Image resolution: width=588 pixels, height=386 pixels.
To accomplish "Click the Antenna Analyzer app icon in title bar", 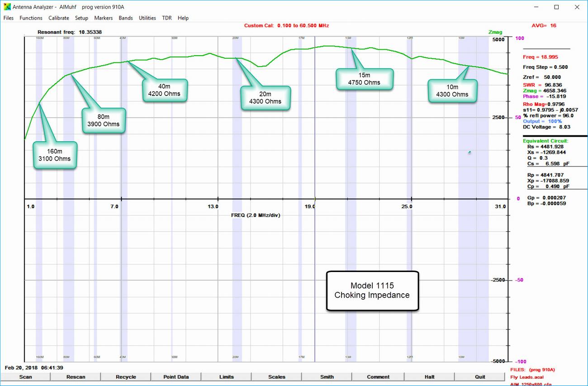I will [x=7, y=7].
